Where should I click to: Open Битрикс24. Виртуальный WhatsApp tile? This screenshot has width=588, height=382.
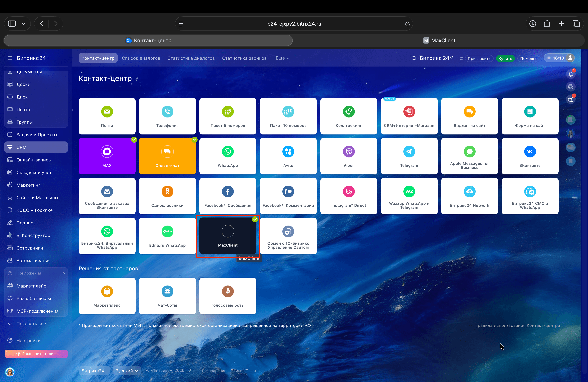click(107, 236)
